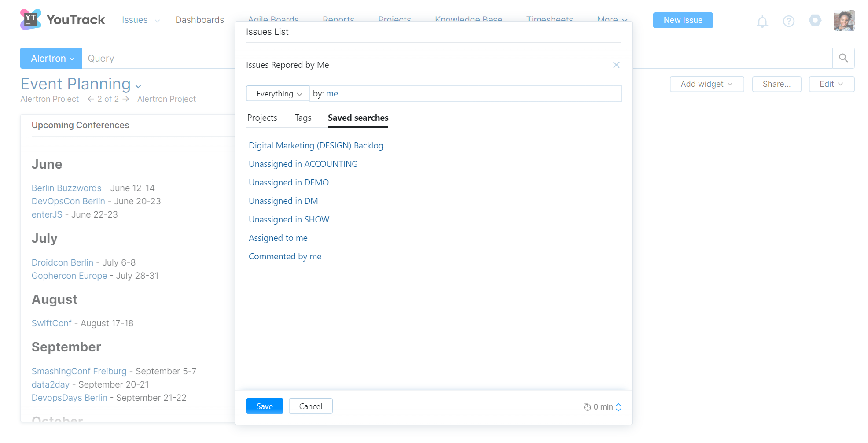Open the notifications bell icon
Screen dimensions: 868x443
[x=762, y=20]
